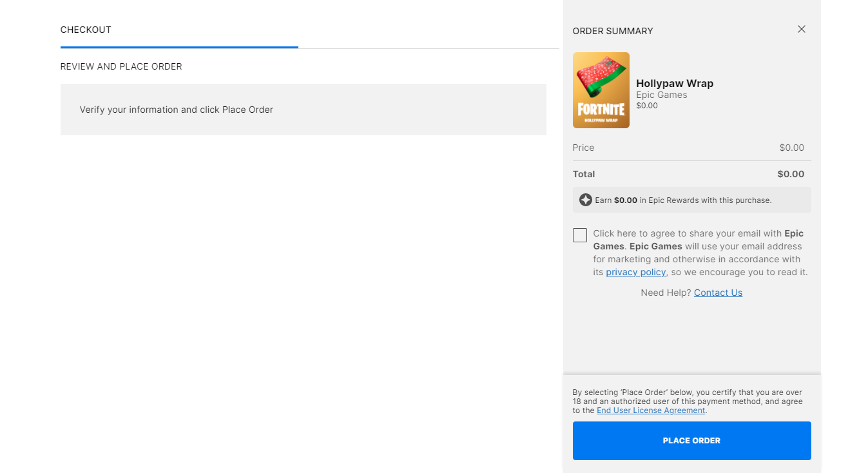Select the Checkout tab
868x473 pixels.
[x=86, y=30]
